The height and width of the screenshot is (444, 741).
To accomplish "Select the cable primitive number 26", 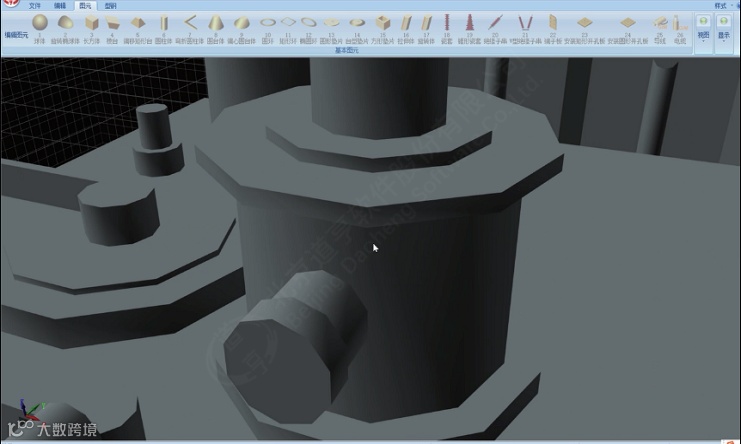I will click(680, 28).
